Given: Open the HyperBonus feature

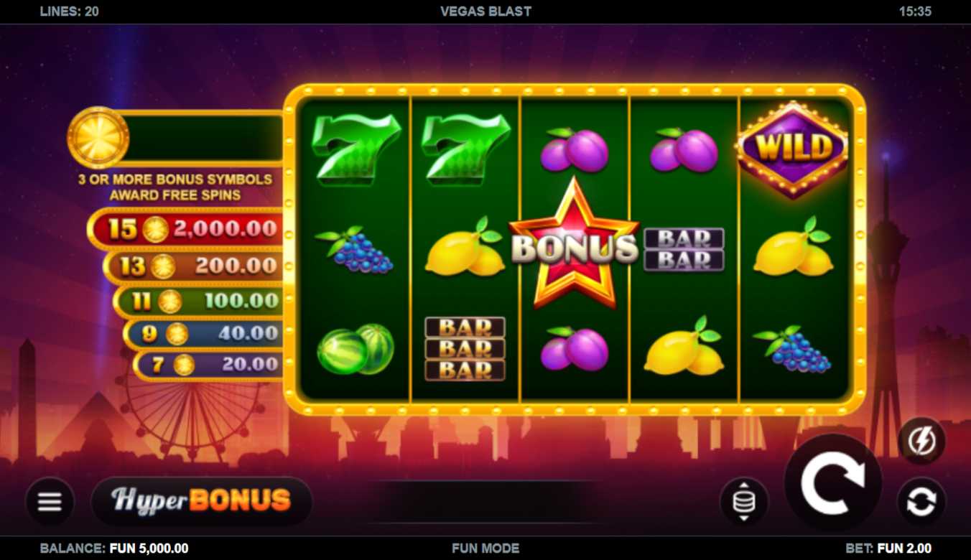Looking at the screenshot, I should 202,501.
